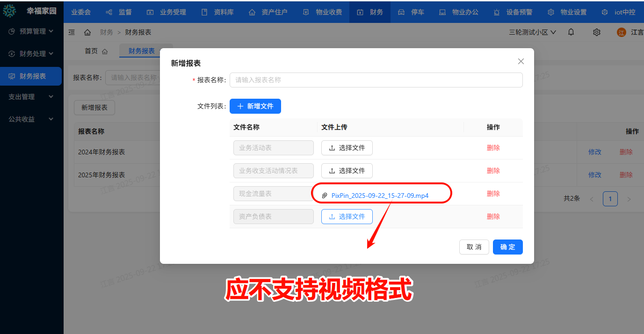Close the 新增报表 dialog with X
Image resolution: width=644 pixels, height=334 pixels.
click(521, 61)
